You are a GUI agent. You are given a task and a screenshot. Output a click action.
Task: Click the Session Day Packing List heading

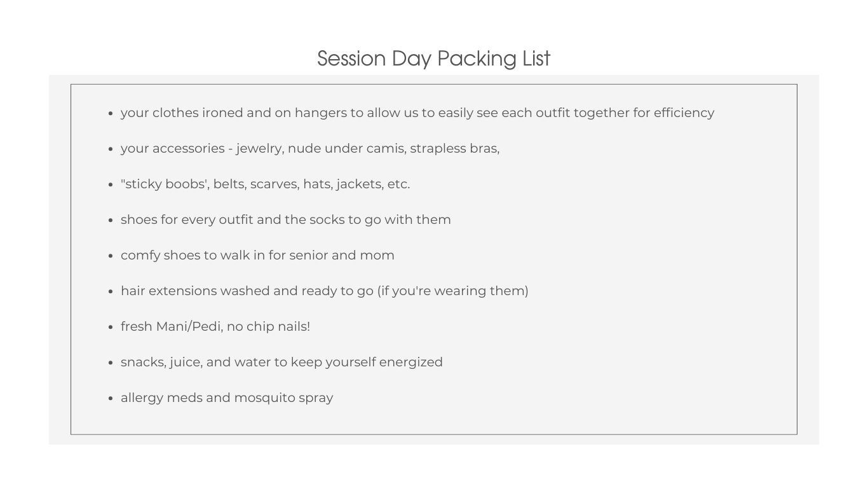[x=434, y=59]
